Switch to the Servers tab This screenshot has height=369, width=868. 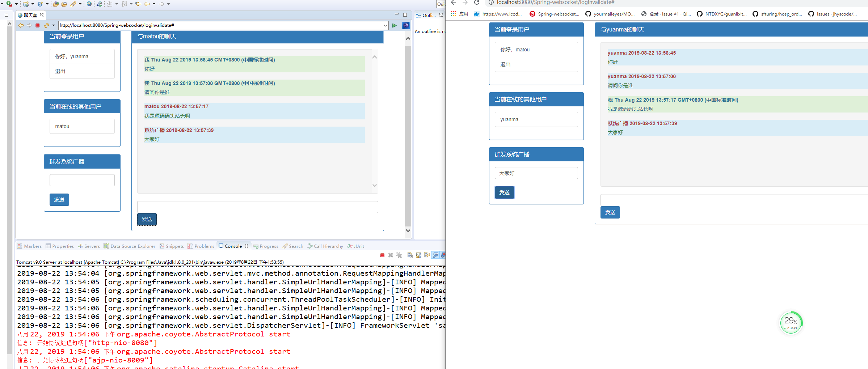pyautogui.click(x=92, y=246)
